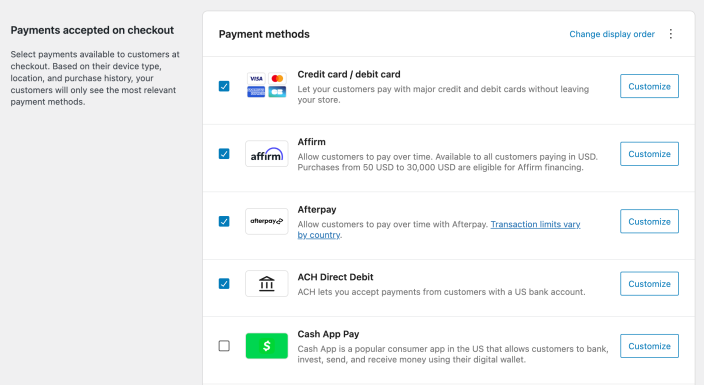Customize the Affirm payment method
Screen dimensions: 704x385
pyautogui.click(x=649, y=154)
